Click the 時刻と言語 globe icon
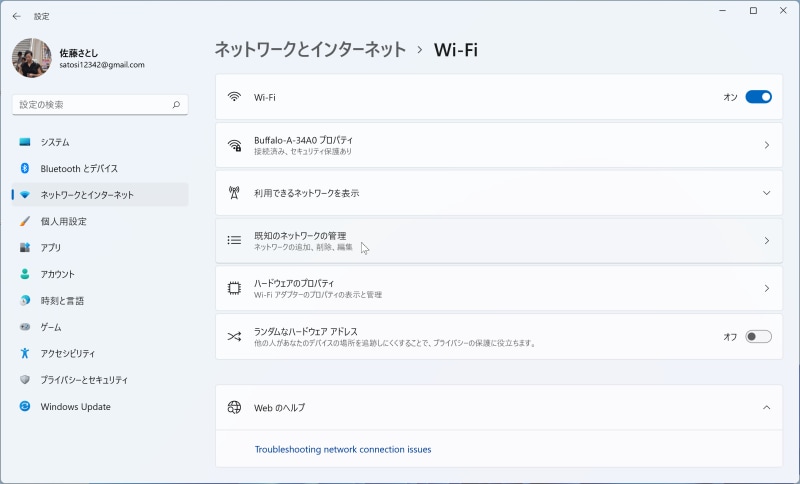The height and width of the screenshot is (484, 800). click(x=25, y=300)
